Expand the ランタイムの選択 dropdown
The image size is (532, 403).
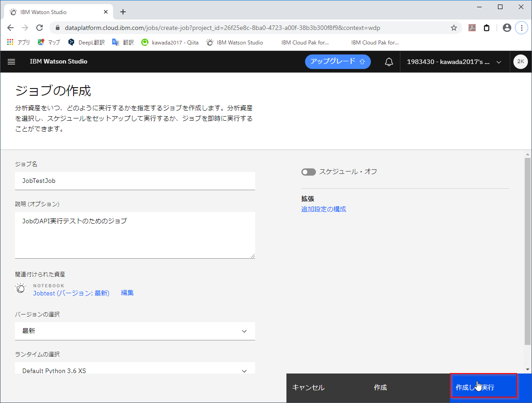(x=135, y=369)
